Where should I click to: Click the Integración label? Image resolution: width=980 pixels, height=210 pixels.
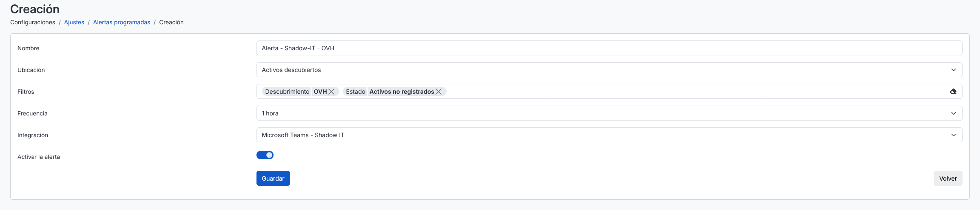pos(33,135)
